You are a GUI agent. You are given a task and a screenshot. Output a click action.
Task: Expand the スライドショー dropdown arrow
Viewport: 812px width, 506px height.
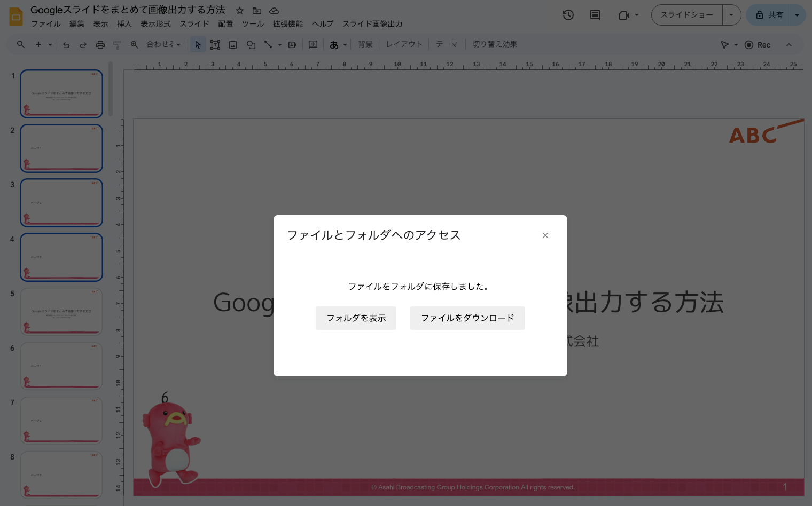coord(731,15)
